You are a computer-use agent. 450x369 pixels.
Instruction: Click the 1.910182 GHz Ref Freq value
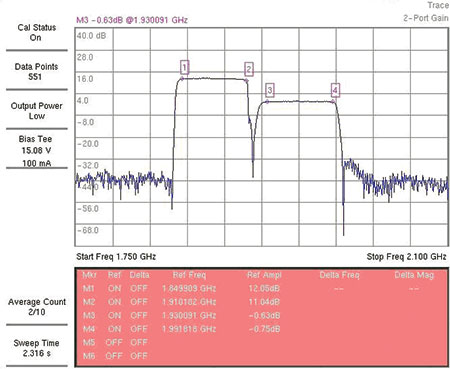[x=189, y=302]
